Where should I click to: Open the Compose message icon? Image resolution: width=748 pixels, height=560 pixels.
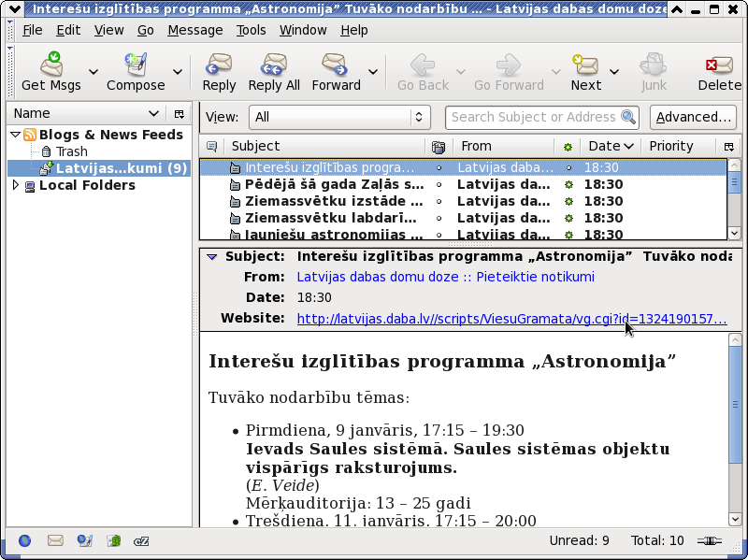point(136,65)
